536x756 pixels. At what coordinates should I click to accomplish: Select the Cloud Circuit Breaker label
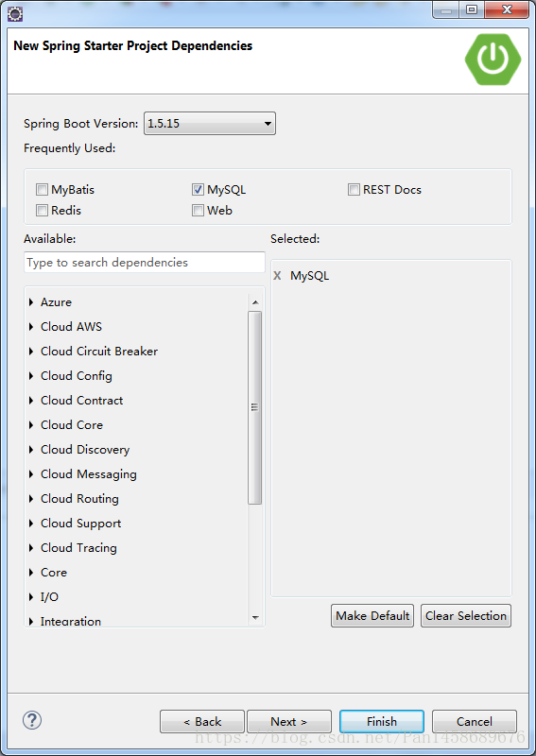[x=99, y=351]
